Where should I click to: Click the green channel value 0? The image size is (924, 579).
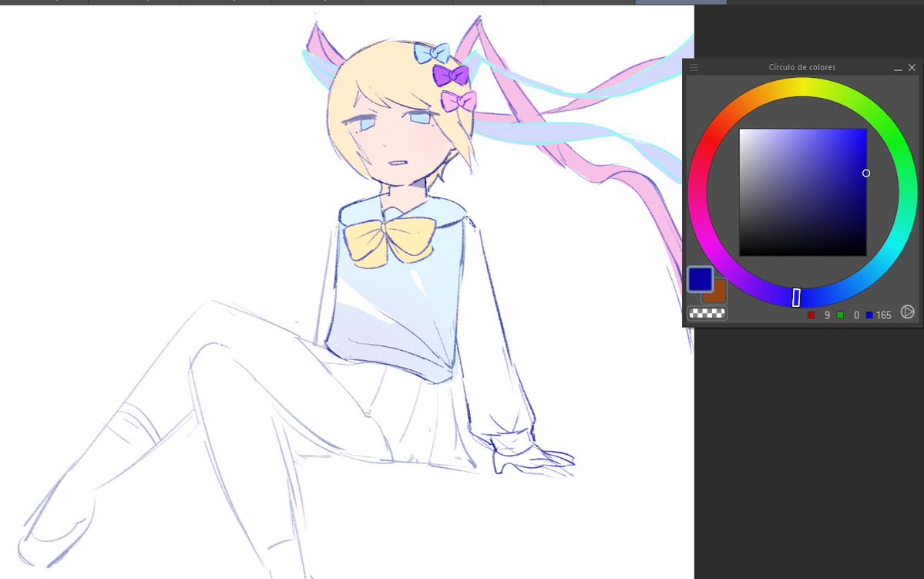point(855,315)
